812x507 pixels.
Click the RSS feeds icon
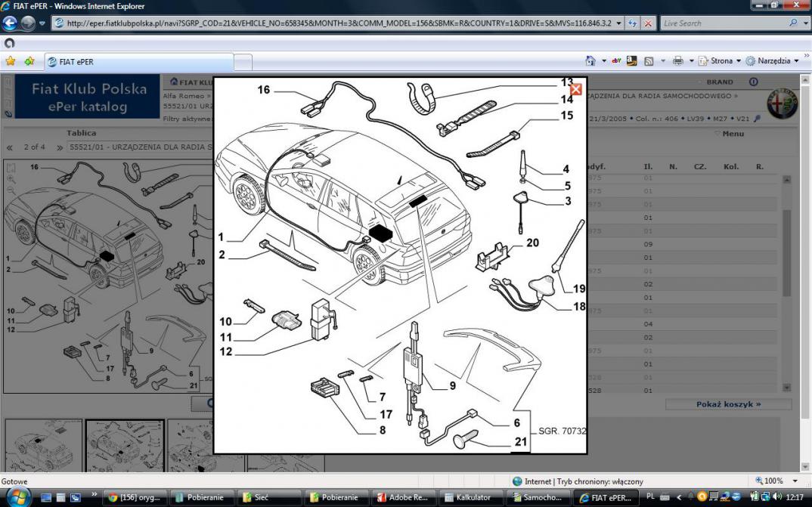649,61
